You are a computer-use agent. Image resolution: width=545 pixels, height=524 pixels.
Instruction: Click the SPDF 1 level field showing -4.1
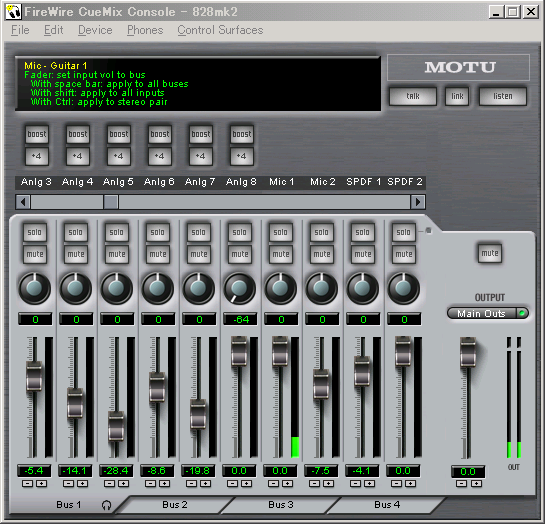point(362,471)
